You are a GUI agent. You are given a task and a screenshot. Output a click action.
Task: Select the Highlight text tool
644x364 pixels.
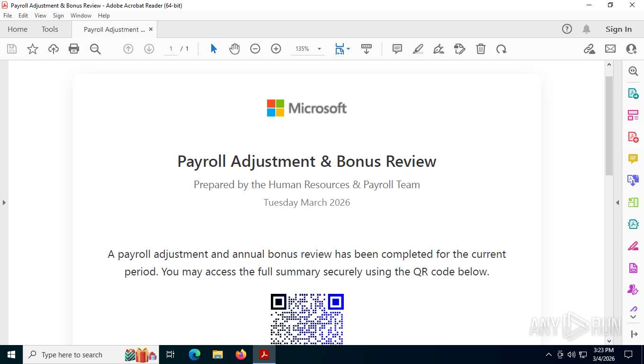(x=418, y=49)
